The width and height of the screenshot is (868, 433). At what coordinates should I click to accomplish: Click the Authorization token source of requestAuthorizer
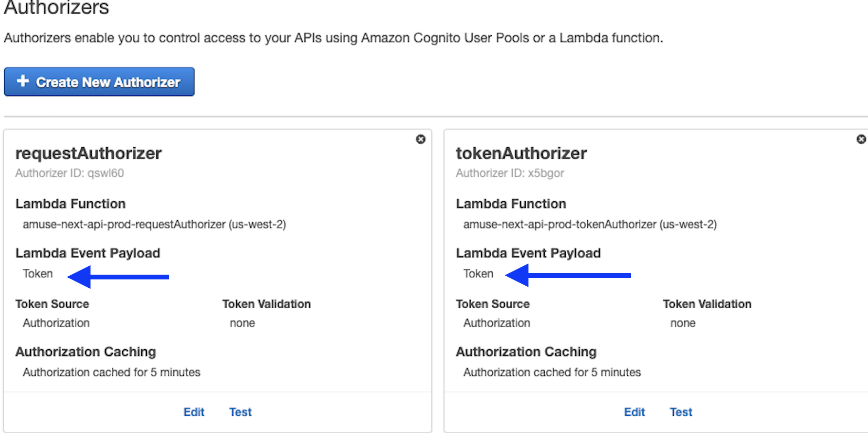[x=56, y=323]
